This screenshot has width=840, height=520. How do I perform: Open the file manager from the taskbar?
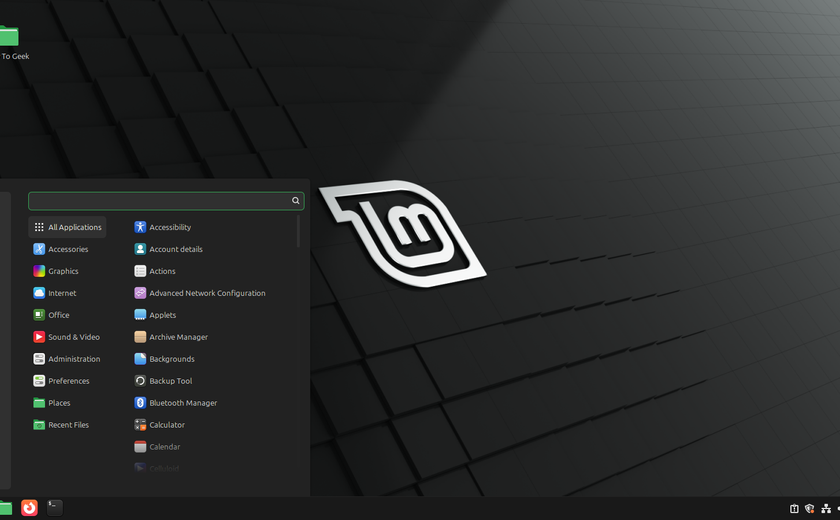5,508
